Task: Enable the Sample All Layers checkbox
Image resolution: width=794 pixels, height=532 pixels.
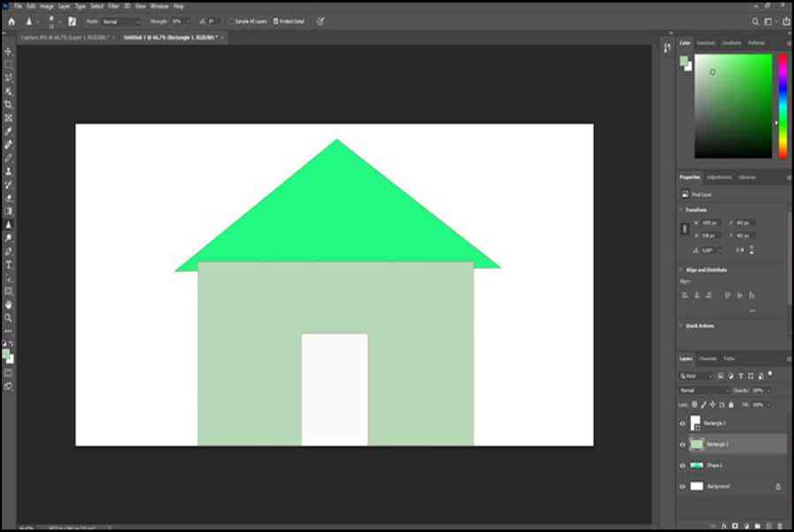Action: click(231, 21)
